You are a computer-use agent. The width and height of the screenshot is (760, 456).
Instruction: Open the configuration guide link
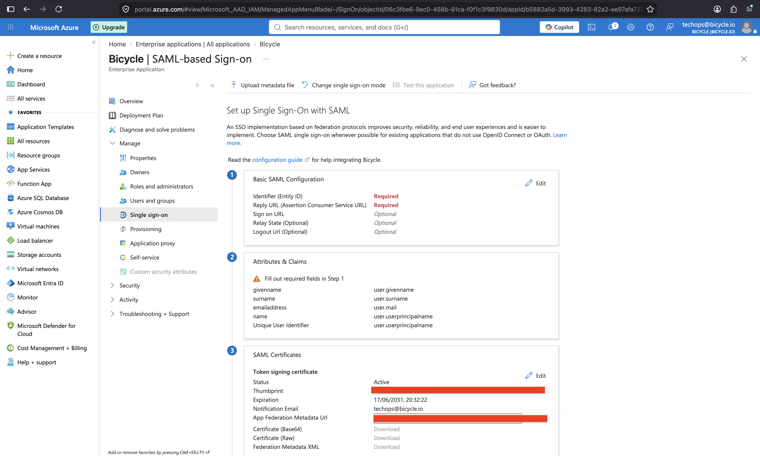pos(280,160)
